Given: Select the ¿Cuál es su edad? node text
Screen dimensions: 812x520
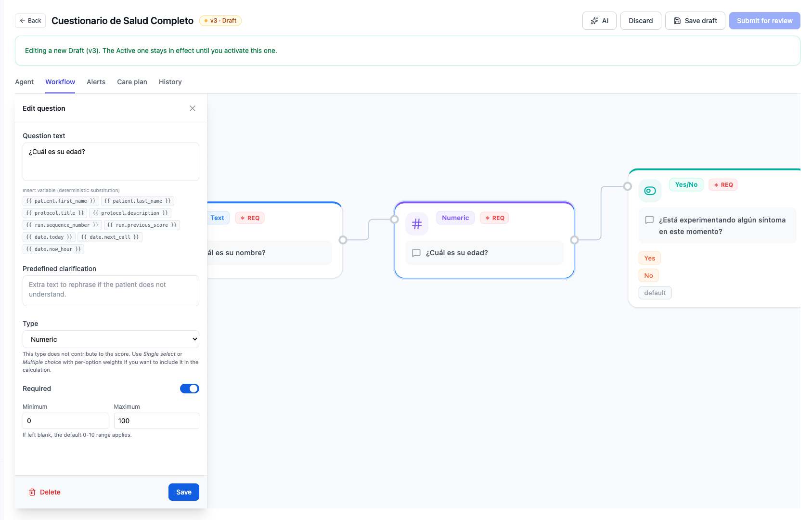Looking at the screenshot, I should click(457, 253).
